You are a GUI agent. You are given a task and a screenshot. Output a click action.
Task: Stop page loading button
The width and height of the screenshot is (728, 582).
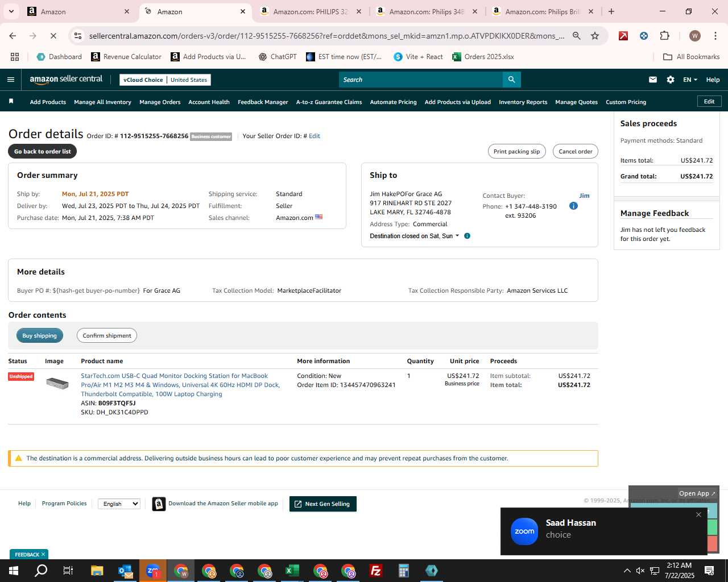coord(53,36)
